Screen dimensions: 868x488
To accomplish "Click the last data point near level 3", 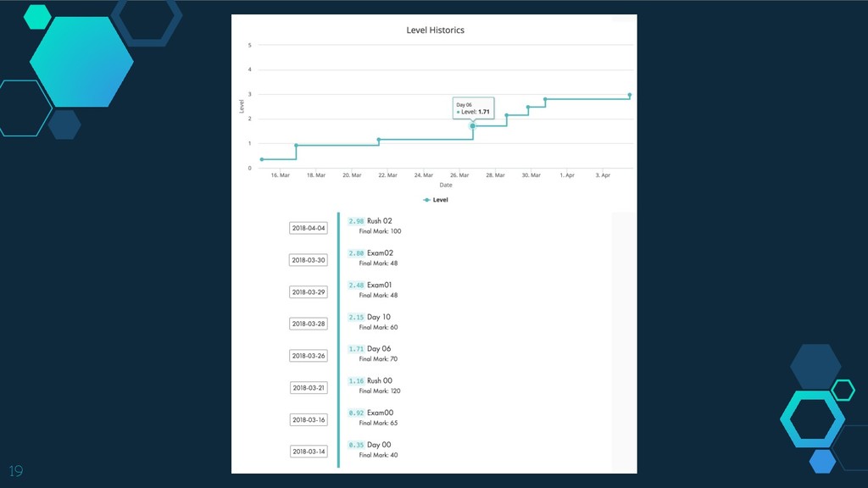I will point(630,95).
